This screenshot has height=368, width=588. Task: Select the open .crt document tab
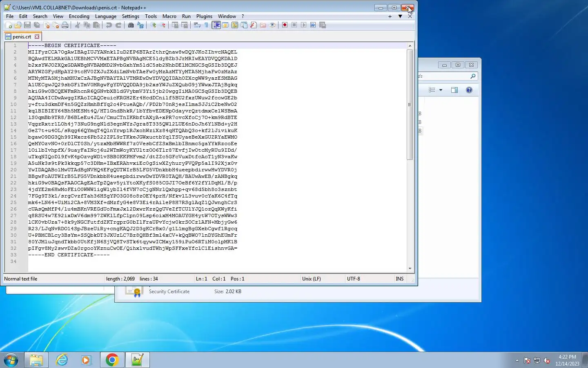tap(22, 36)
